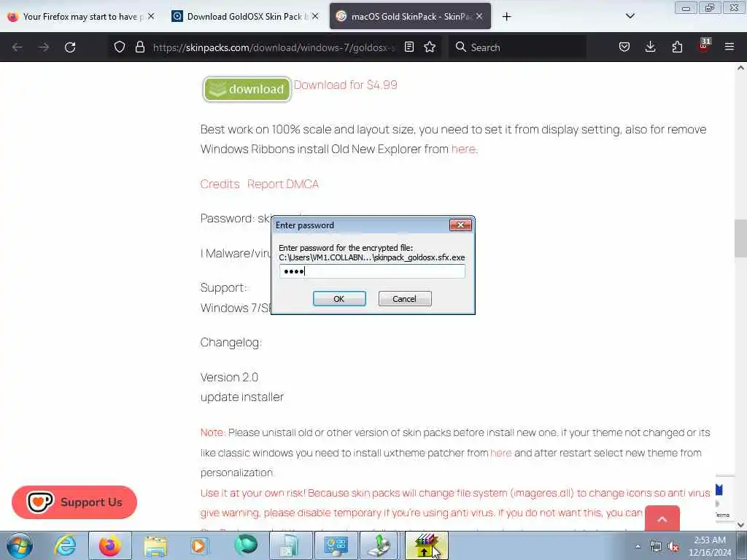Open the media player taskbar icon
The width and height of the screenshot is (747, 560).
tap(200, 545)
